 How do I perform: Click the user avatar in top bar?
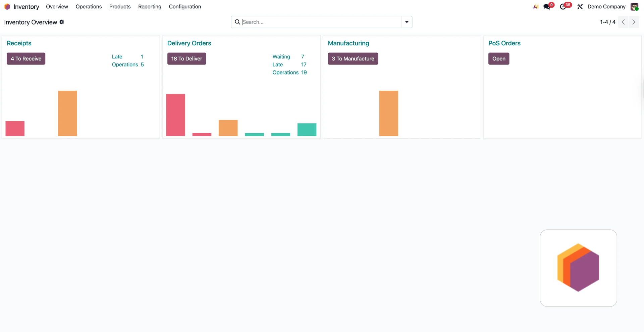pos(634,7)
